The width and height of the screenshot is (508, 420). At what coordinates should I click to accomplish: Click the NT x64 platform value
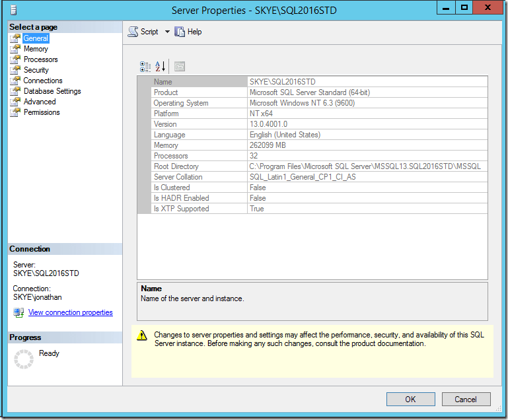tap(261, 114)
